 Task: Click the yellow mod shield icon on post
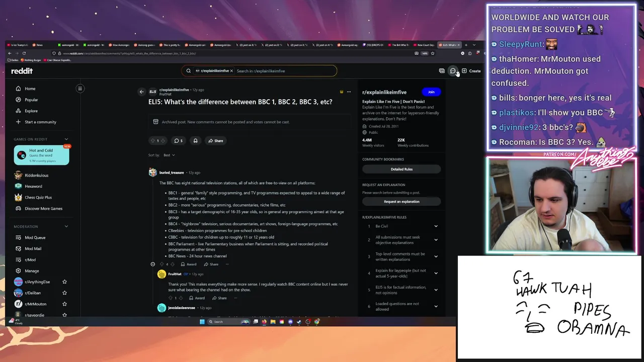tap(342, 92)
